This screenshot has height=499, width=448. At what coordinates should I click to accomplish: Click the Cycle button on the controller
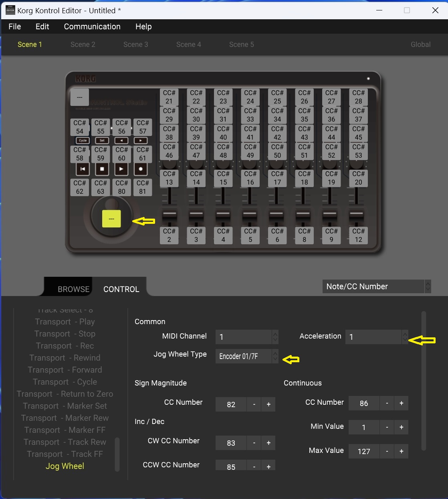point(83,140)
